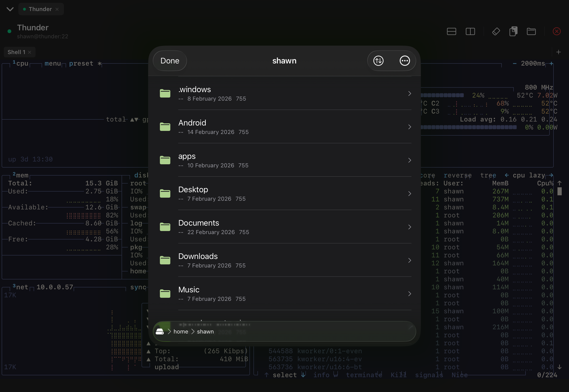Clear the terminal with the eraser icon
This screenshot has width=569, height=392.
(x=496, y=31)
